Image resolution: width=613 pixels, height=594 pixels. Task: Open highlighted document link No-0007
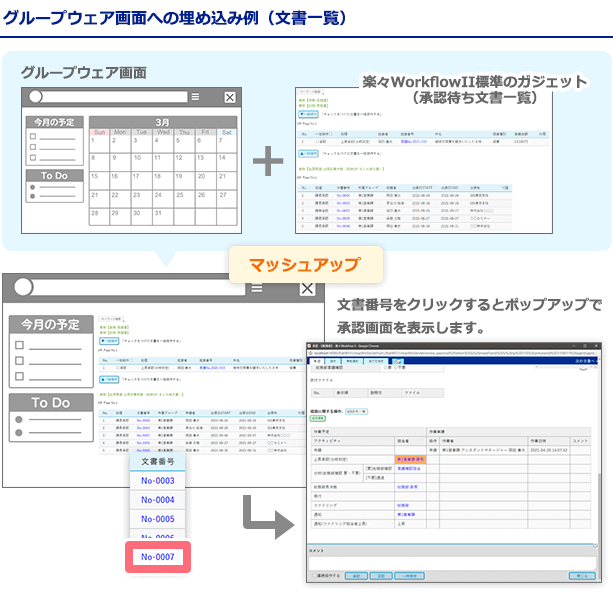pos(158,557)
